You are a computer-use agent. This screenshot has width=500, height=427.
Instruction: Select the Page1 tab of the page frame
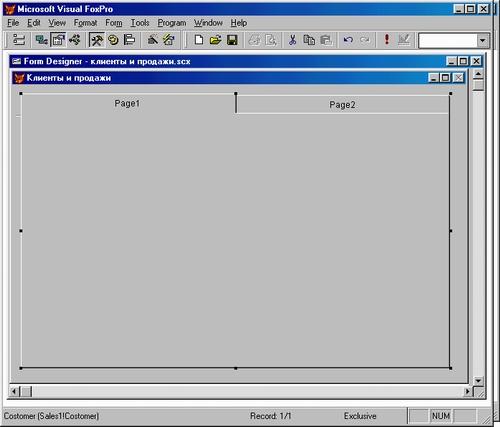pos(128,104)
